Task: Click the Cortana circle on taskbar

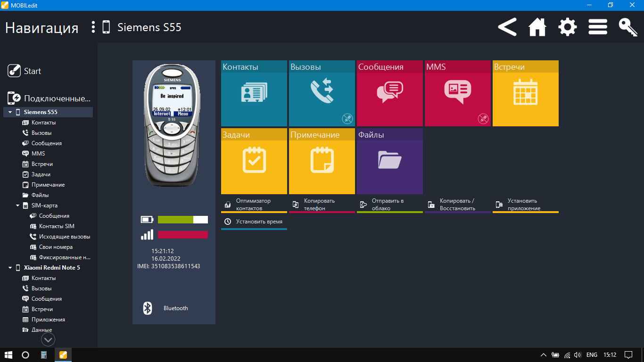Action: pos(25,355)
